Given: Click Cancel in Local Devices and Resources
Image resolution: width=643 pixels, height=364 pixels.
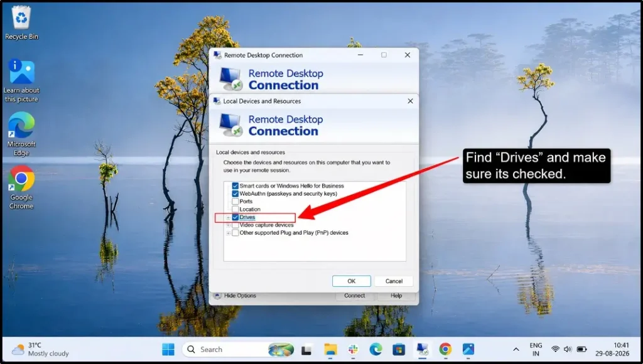Looking at the screenshot, I should (x=394, y=281).
